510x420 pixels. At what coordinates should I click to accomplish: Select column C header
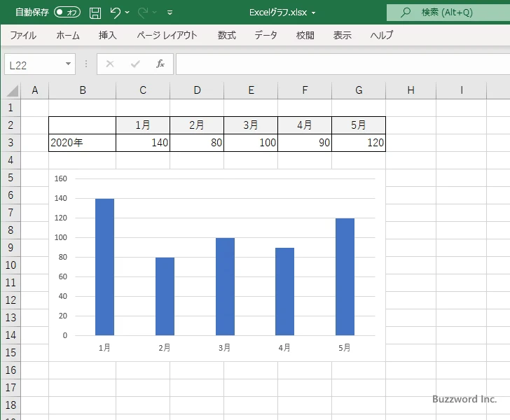pyautogui.click(x=143, y=90)
